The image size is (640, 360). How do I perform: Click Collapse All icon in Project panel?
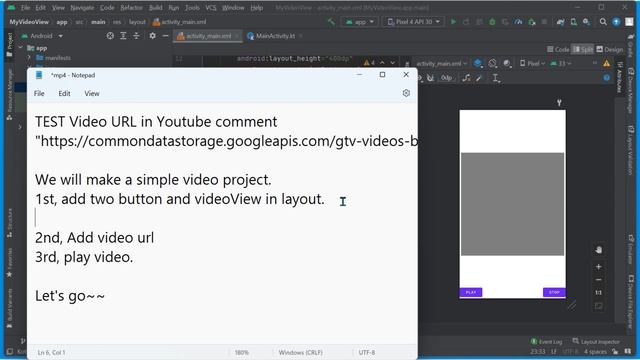click(x=136, y=36)
